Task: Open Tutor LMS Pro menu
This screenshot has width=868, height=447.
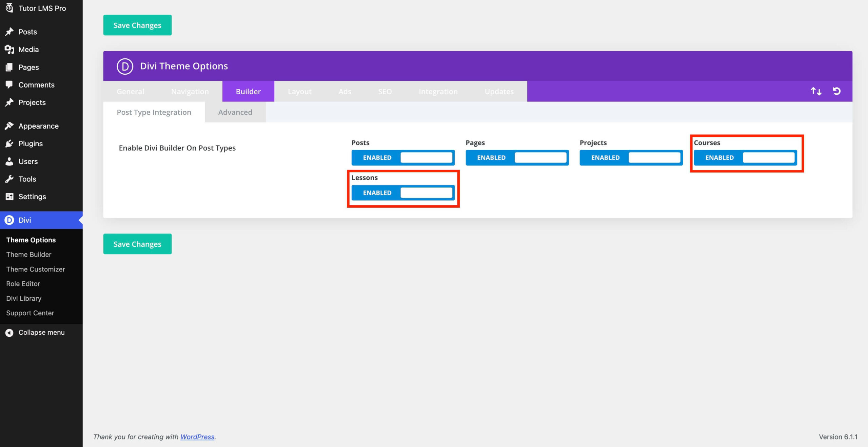Action: pos(41,8)
